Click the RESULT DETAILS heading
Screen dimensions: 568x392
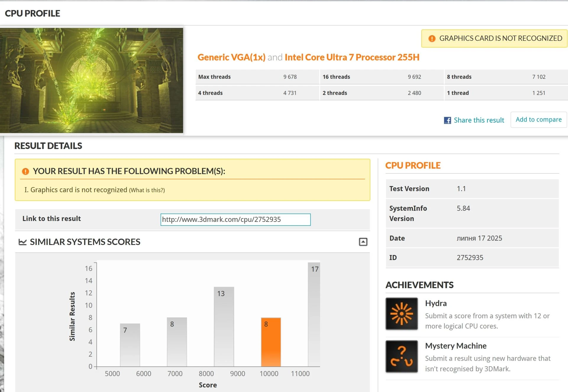tap(48, 146)
